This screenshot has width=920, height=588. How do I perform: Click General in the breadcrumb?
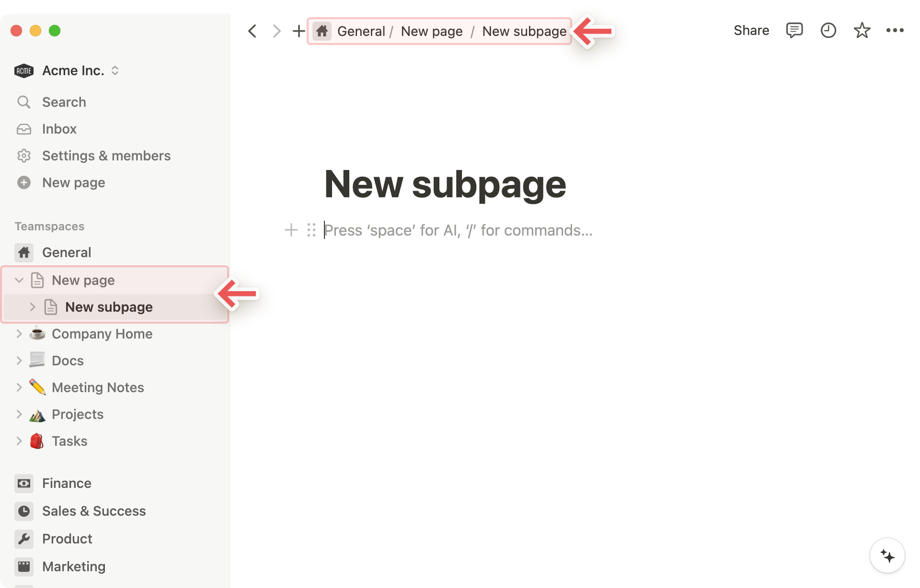coord(360,32)
